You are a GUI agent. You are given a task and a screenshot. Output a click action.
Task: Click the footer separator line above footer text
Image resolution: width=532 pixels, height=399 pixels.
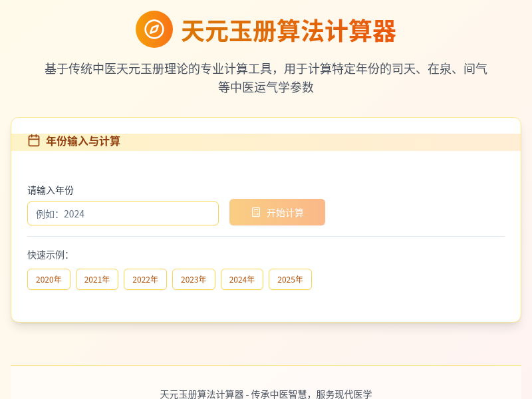266,365
